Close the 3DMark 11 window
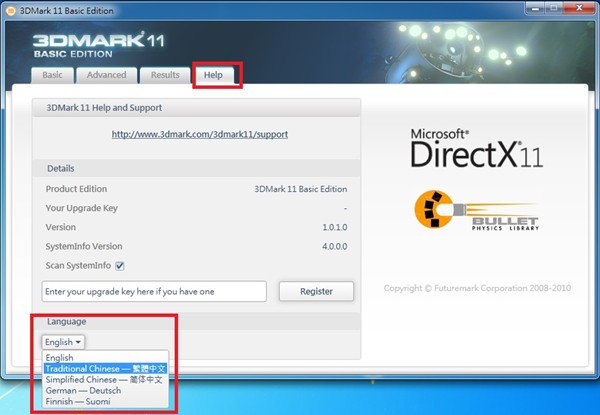Image resolution: width=600 pixels, height=415 pixels. pos(578,10)
